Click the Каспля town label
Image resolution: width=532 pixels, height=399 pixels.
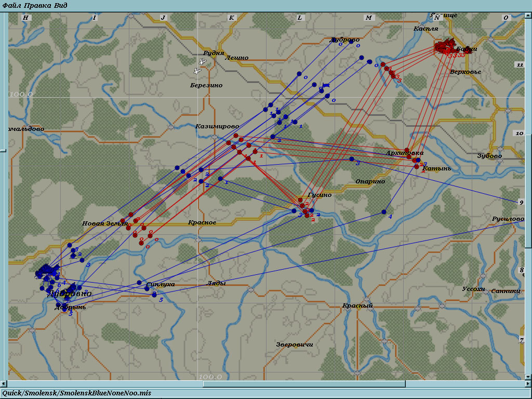426,29
